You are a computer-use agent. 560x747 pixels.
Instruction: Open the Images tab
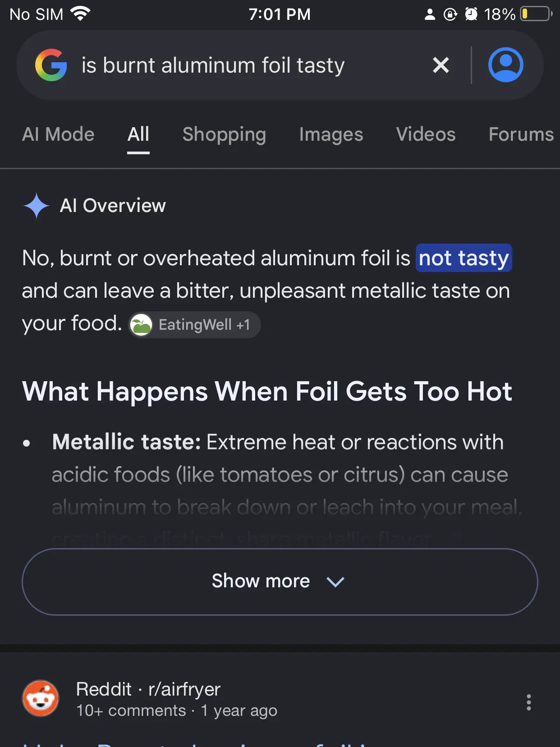pos(331,134)
